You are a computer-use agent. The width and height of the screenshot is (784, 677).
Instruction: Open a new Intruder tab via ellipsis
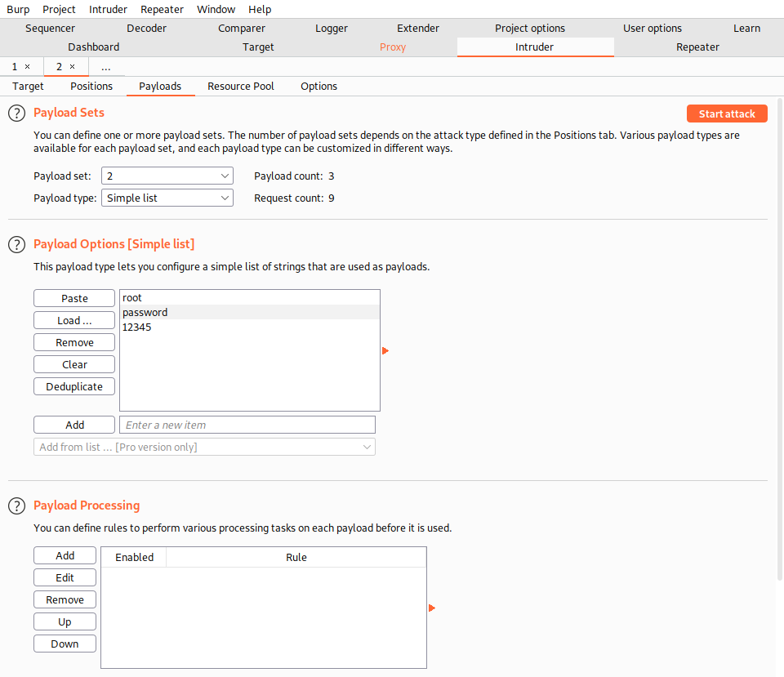pyautogui.click(x=106, y=67)
